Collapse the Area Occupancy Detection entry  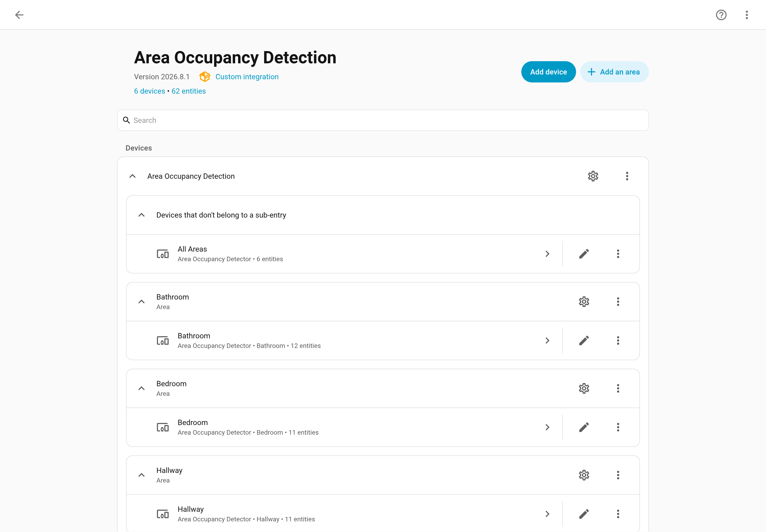pyautogui.click(x=132, y=176)
